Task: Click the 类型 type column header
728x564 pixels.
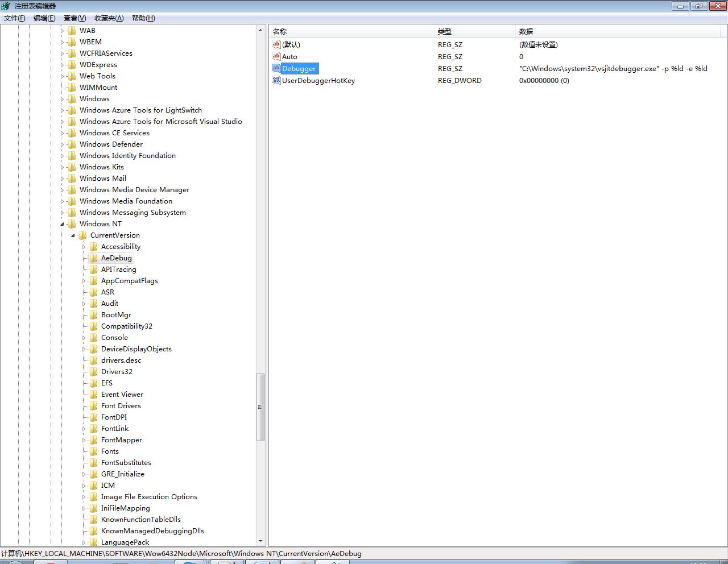Action: coord(475,31)
